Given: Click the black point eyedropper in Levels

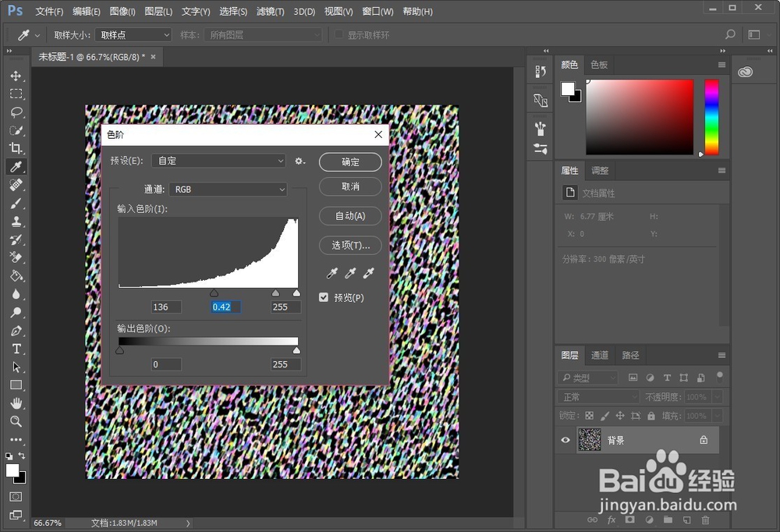Looking at the screenshot, I should (331, 273).
